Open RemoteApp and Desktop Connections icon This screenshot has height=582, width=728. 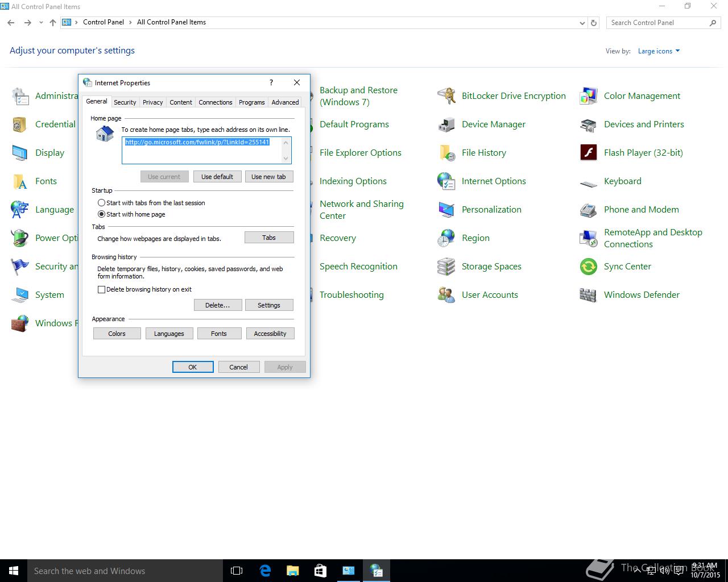589,238
